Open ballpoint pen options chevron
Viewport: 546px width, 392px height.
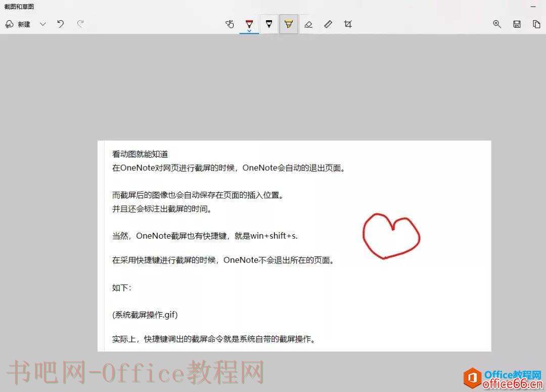(x=249, y=31)
